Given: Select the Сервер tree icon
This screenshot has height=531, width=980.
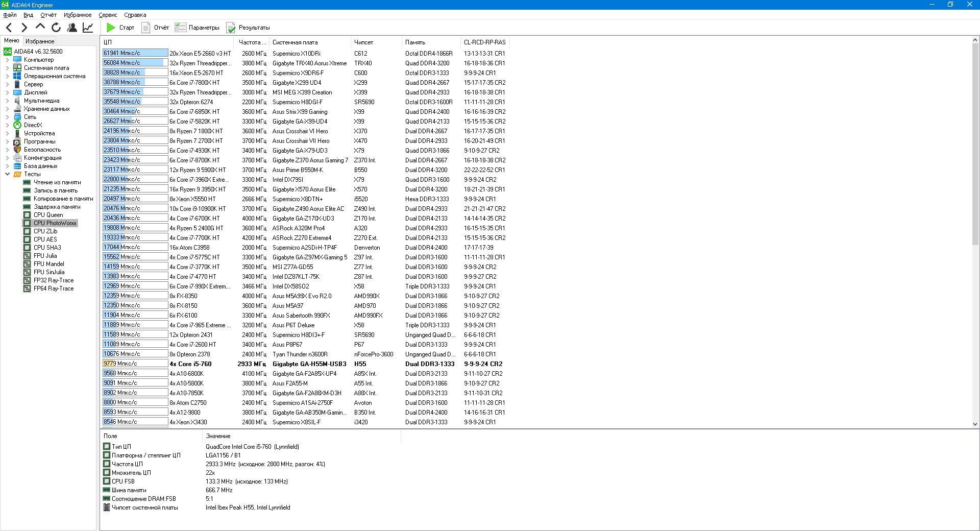Looking at the screenshot, I should 17,84.
